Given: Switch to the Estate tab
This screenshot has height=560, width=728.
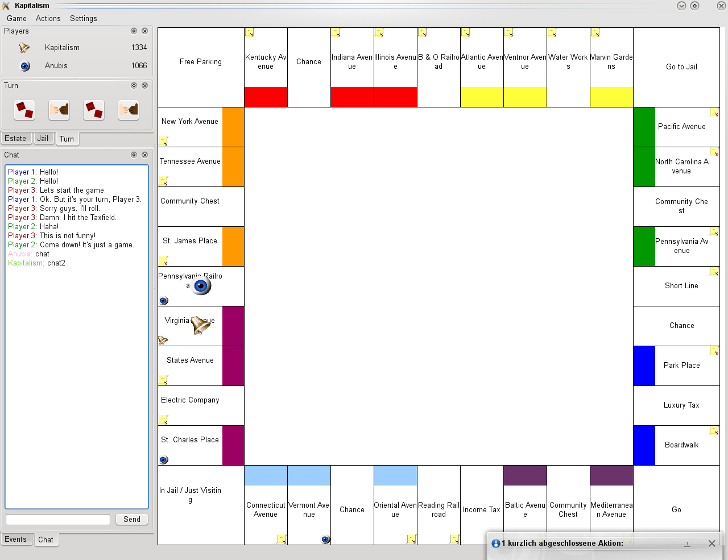Looking at the screenshot, I should 15,139.
